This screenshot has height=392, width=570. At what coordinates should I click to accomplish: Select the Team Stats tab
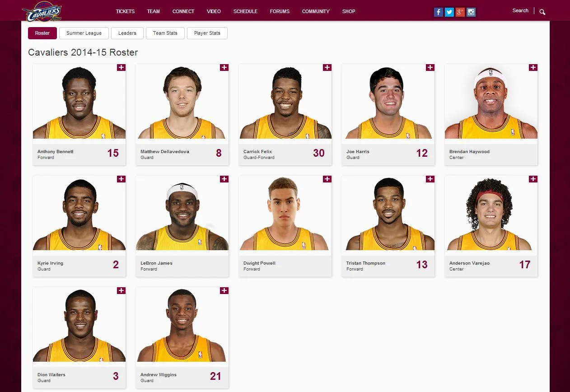[165, 33]
